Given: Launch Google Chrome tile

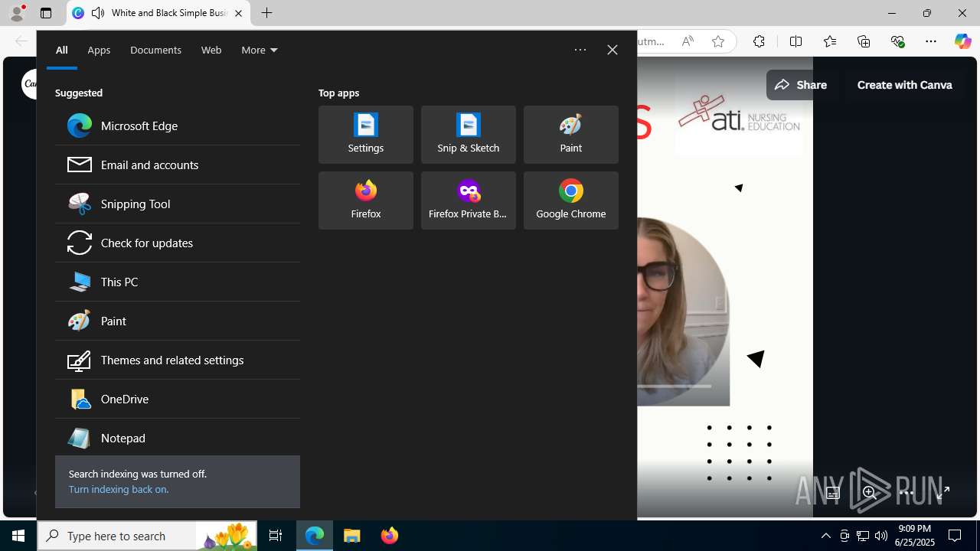Looking at the screenshot, I should point(571,201).
